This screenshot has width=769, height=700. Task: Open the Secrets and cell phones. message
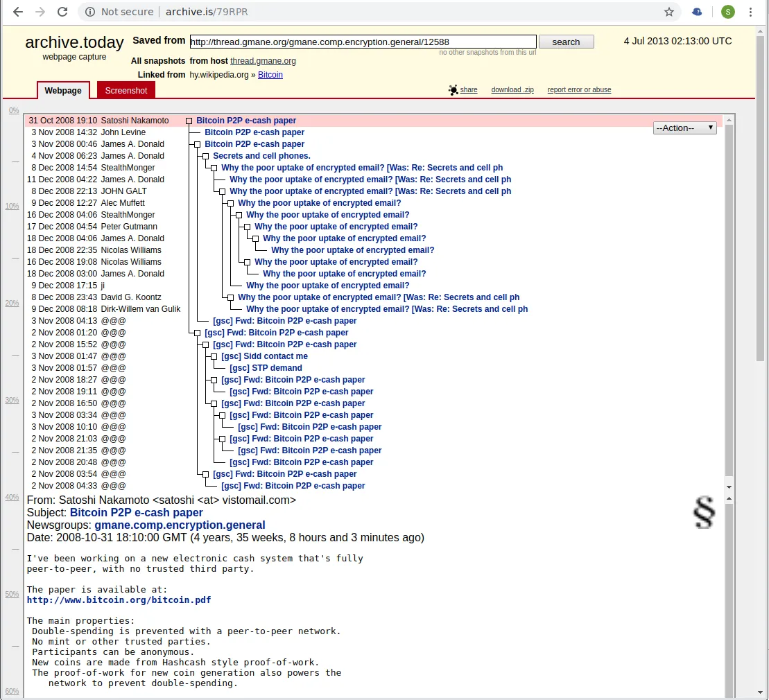pyautogui.click(x=261, y=156)
